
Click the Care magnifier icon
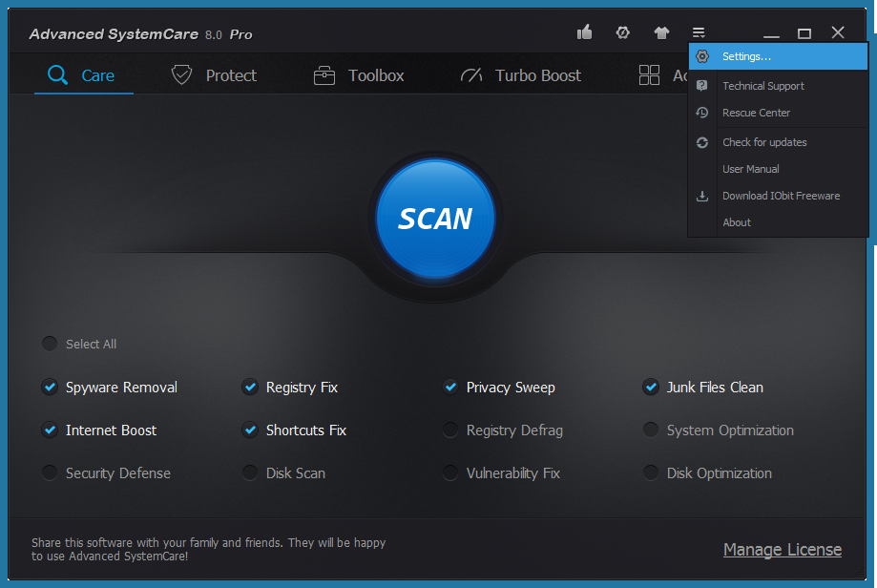click(57, 75)
